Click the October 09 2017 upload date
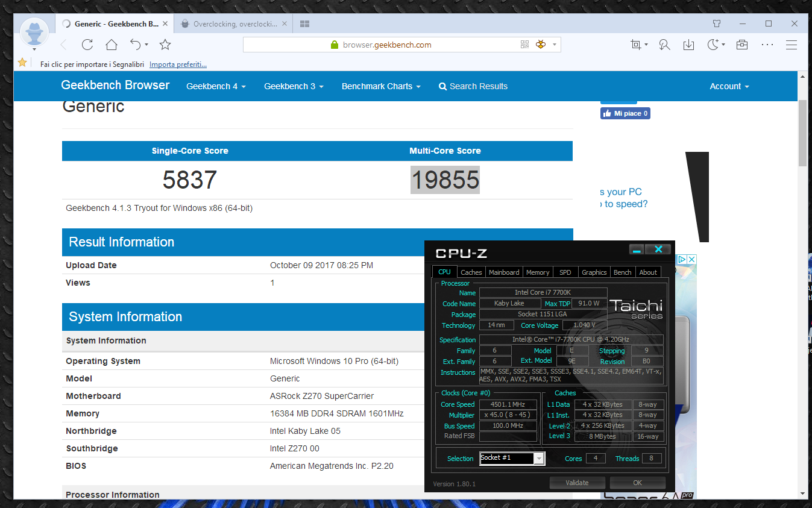812x508 pixels. pos(321,265)
